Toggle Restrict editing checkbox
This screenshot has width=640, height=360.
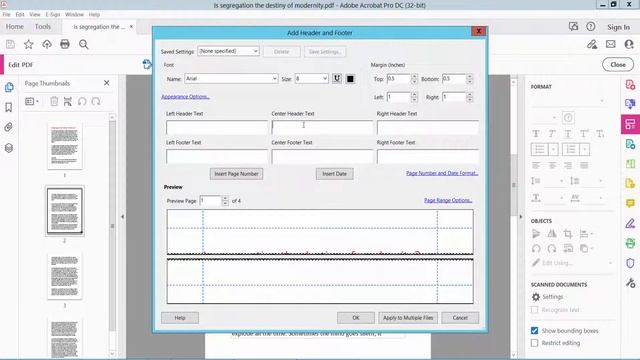click(x=534, y=343)
